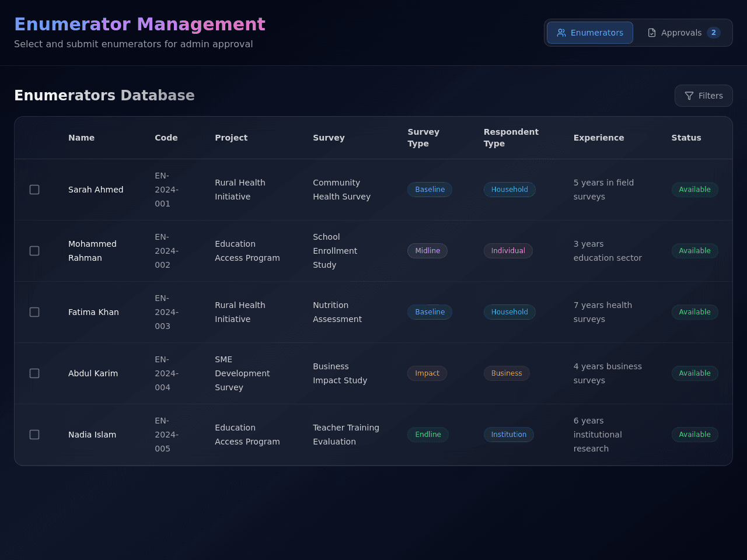Click School Enrollment Study cell
This screenshot has height=560, width=747.
coord(335,251)
